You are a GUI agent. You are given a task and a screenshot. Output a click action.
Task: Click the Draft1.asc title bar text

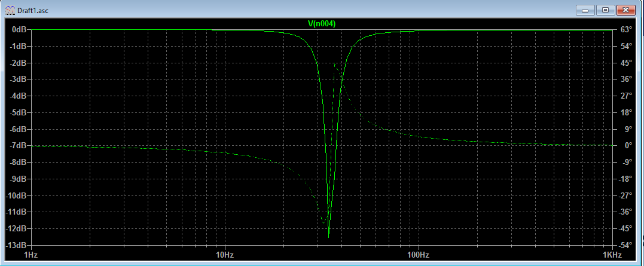coord(33,11)
